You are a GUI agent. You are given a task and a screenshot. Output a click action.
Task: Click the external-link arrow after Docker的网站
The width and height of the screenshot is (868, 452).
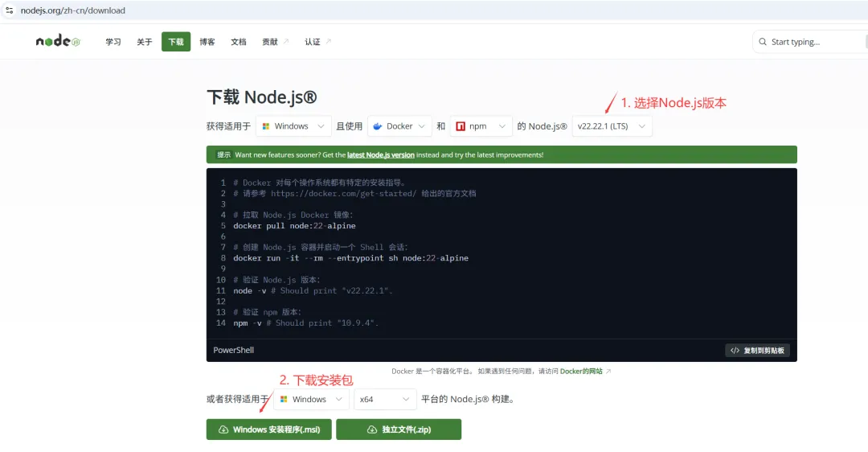point(608,371)
